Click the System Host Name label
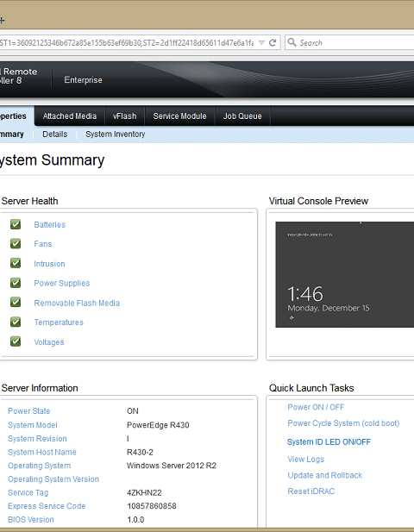 click(42, 453)
